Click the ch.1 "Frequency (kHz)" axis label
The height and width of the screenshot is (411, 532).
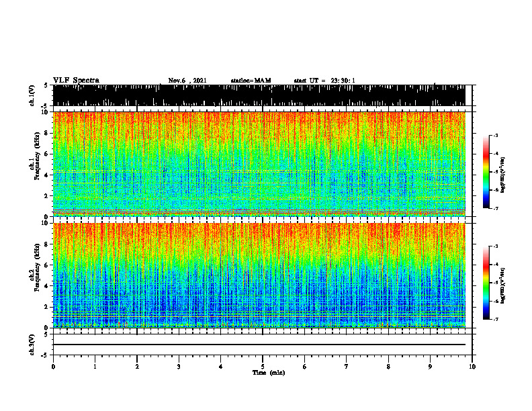(x=37, y=156)
